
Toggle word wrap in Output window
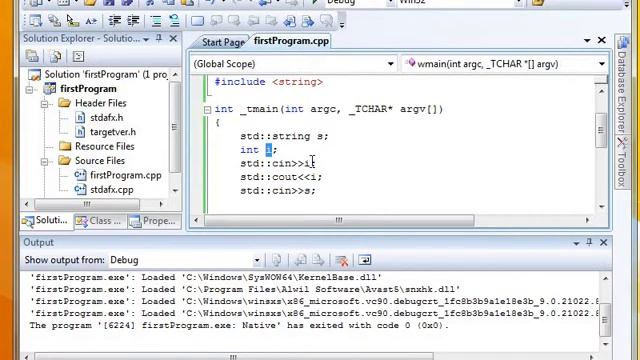tap(364, 260)
